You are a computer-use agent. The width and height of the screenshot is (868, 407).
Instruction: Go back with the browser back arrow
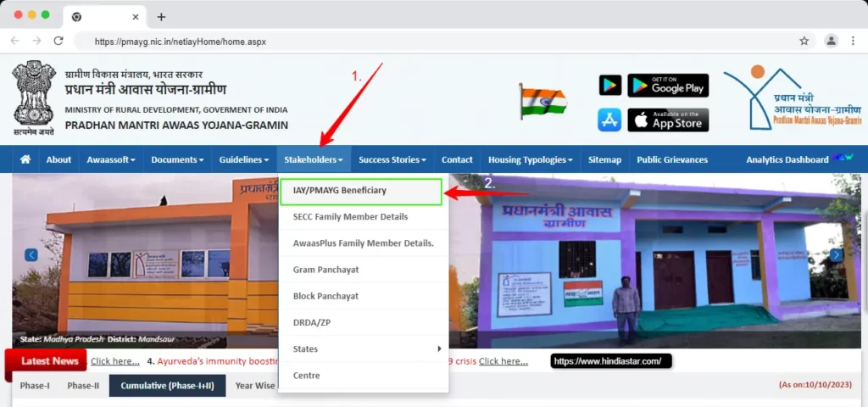(x=15, y=41)
